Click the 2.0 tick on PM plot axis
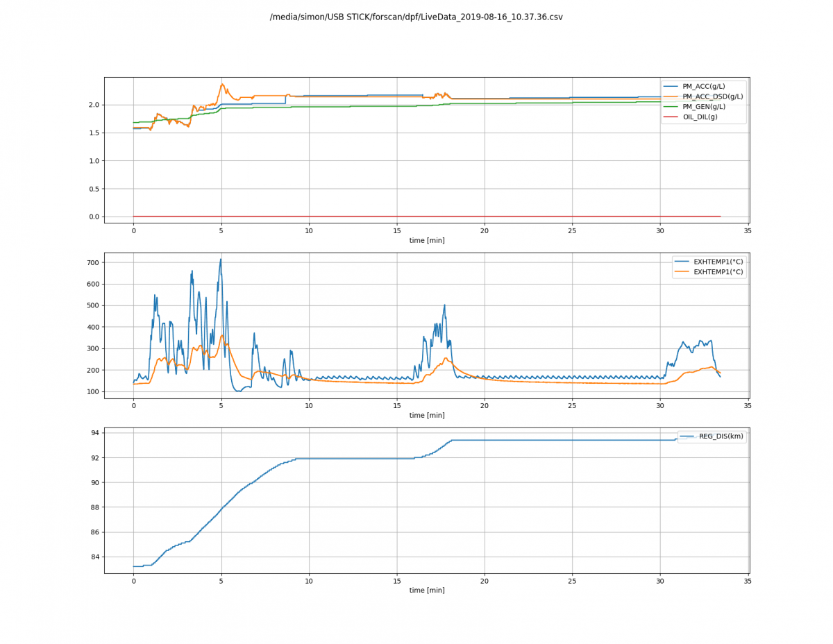This screenshot has height=644, width=833. click(94, 105)
